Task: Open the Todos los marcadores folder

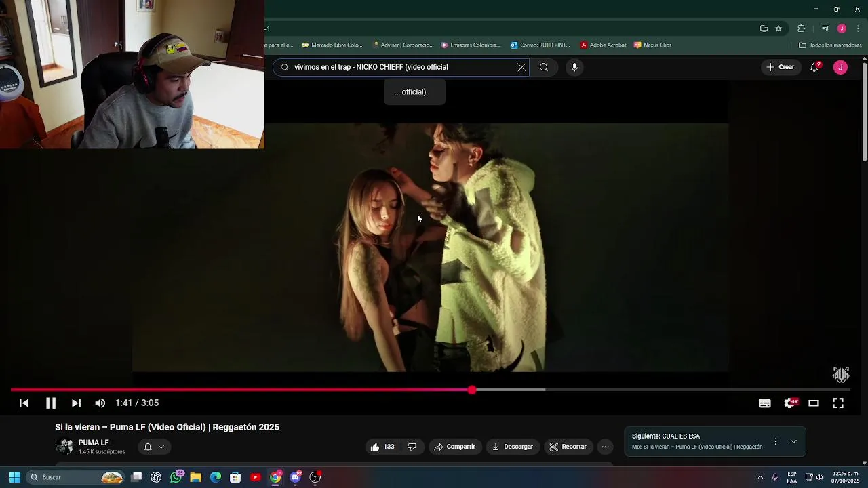Action: click(x=830, y=45)
